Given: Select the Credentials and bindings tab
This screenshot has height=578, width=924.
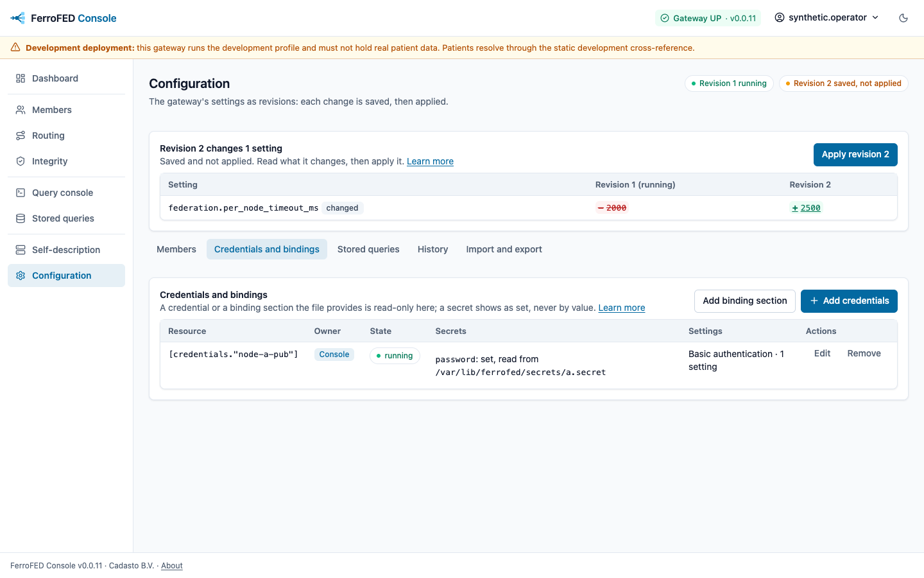Looking at the screenshot, I should (267, 249).
